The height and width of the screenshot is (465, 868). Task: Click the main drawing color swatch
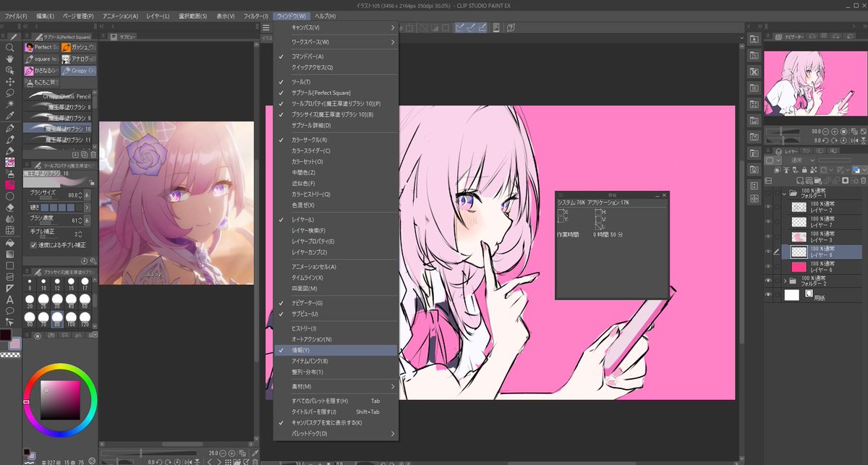5,336
